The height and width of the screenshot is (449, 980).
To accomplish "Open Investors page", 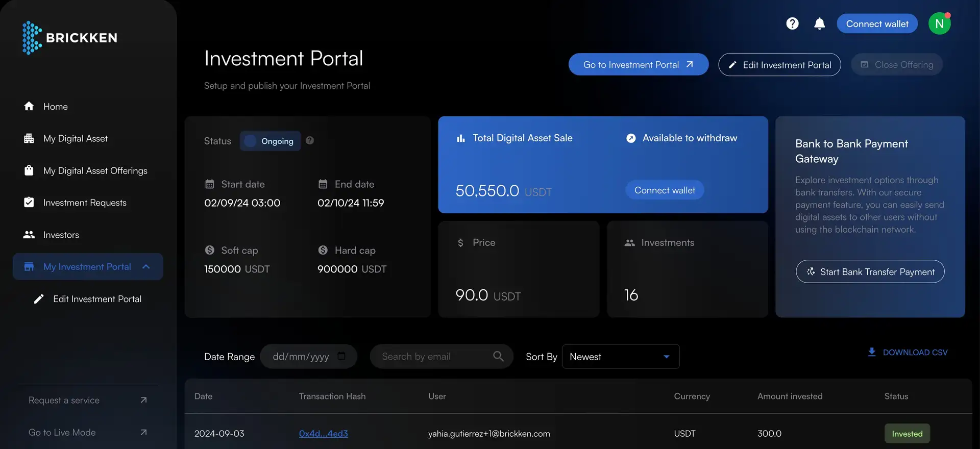I will click(x=61, y=235).
